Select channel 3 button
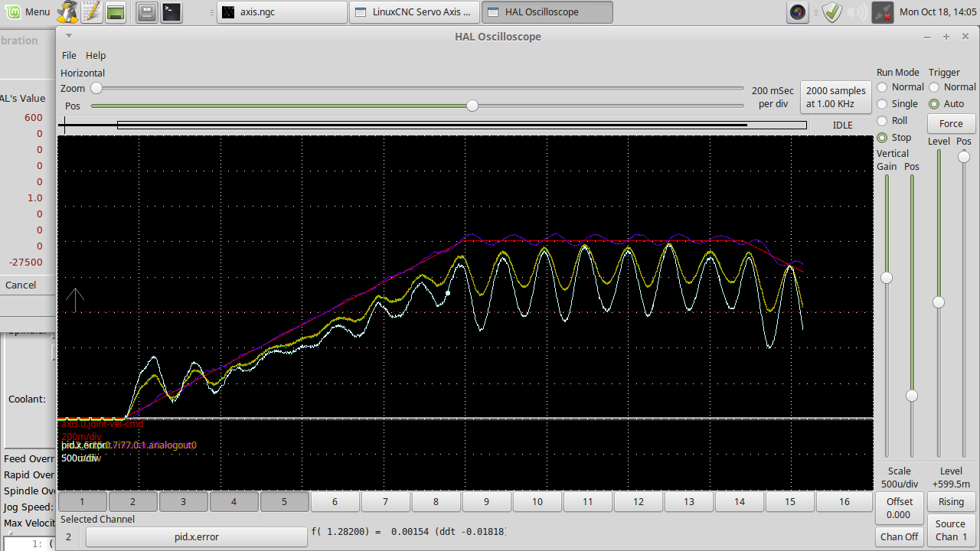The width and height of the screenshot is (980, 551). pos(183,502)
